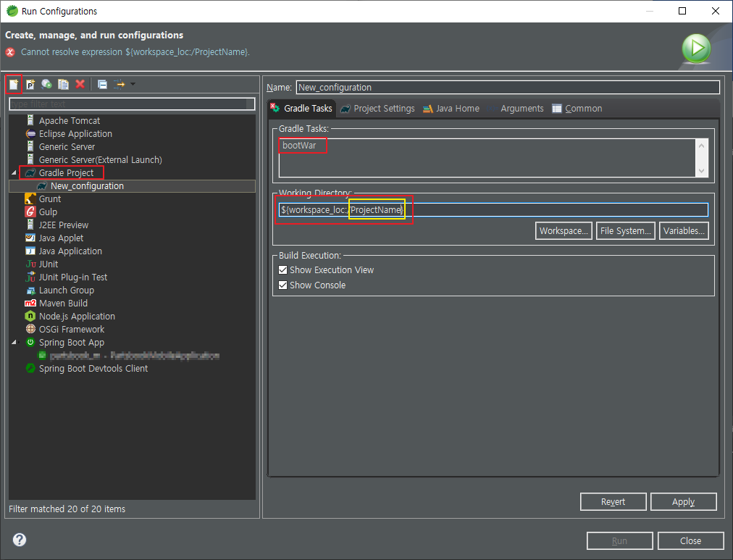Select the JUnit entry
Image resolution: width=733 pixels, height=560 pixels.
pos(48,264)
